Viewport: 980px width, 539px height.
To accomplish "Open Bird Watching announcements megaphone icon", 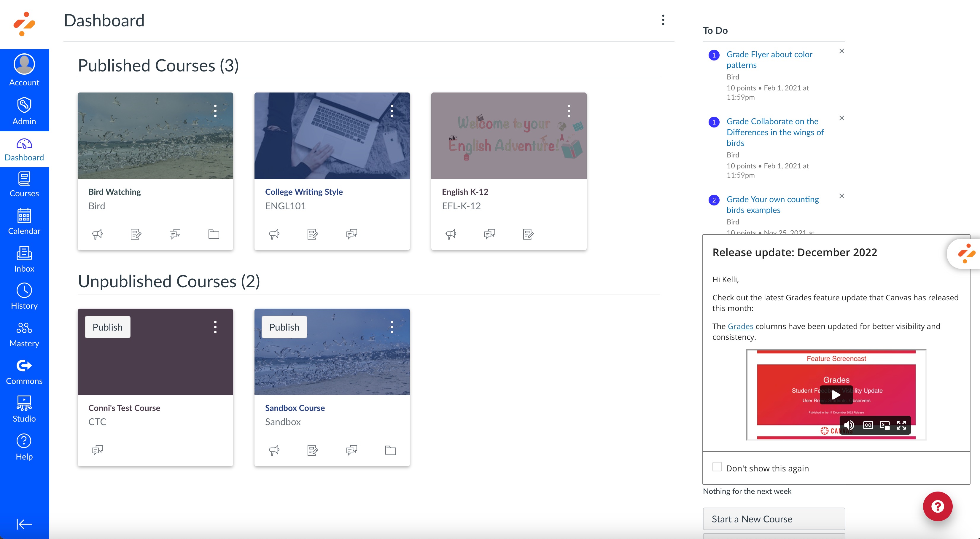I will pyautogui.click(x=97, y=234).
